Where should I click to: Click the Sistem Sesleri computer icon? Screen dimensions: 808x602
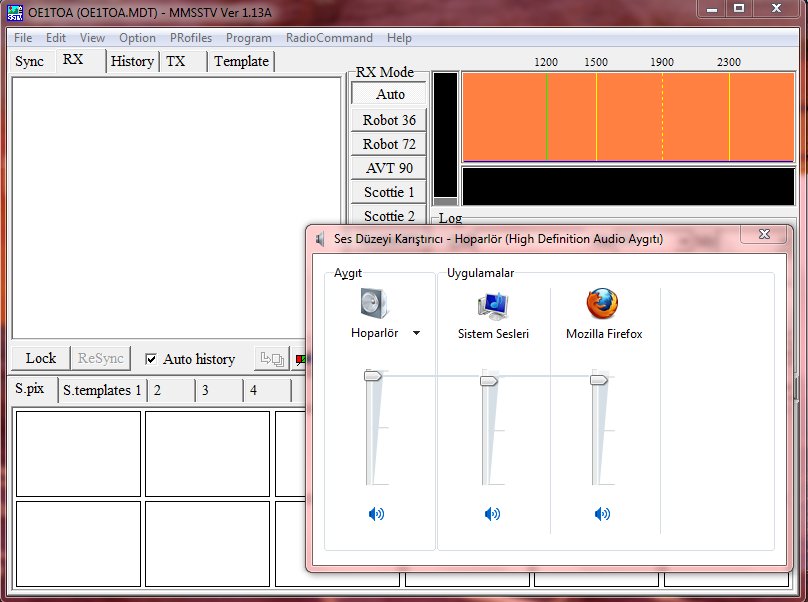pos(492,304)
